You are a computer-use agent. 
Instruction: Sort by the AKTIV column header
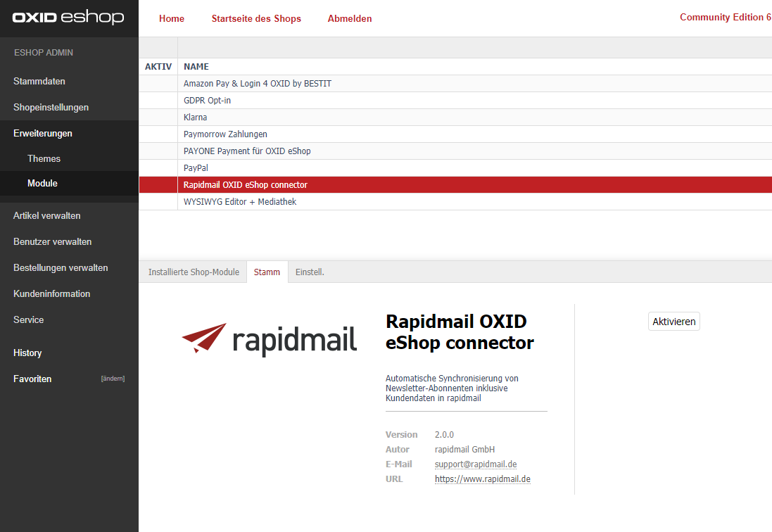coord(158,66)
